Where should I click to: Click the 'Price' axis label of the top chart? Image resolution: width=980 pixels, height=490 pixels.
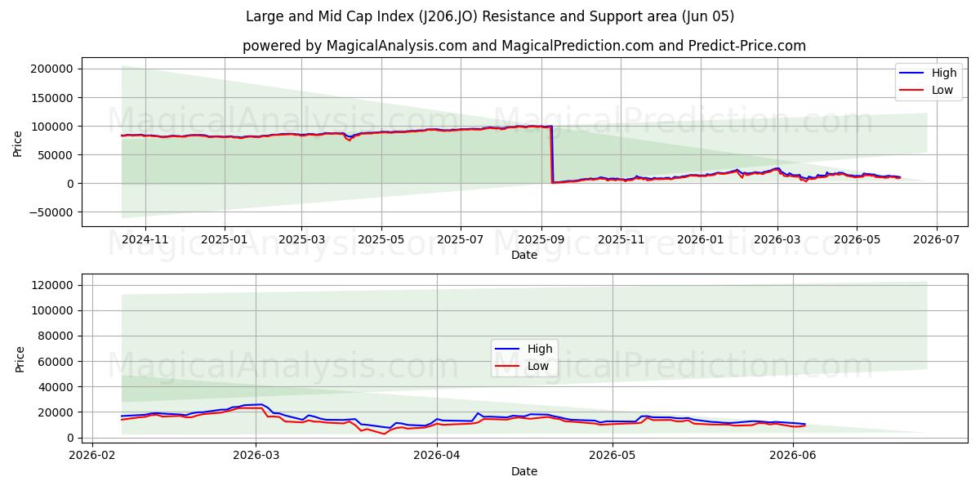19,142
